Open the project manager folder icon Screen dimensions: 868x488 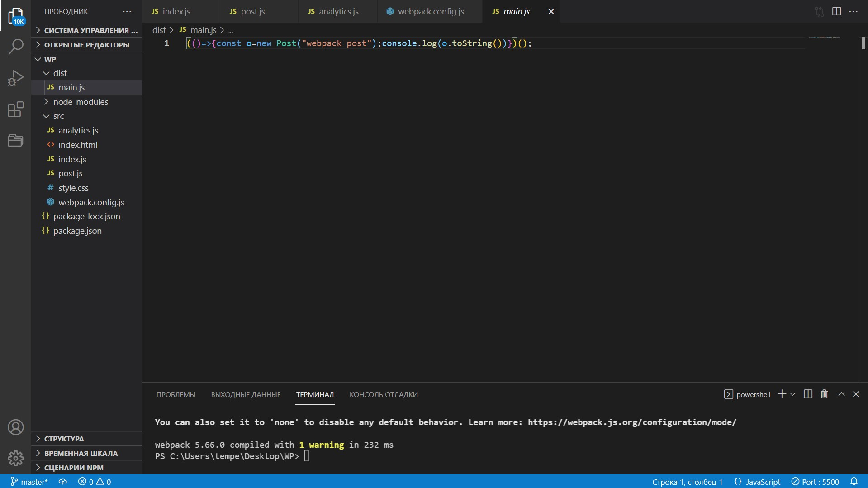click(x=16, y=140)
